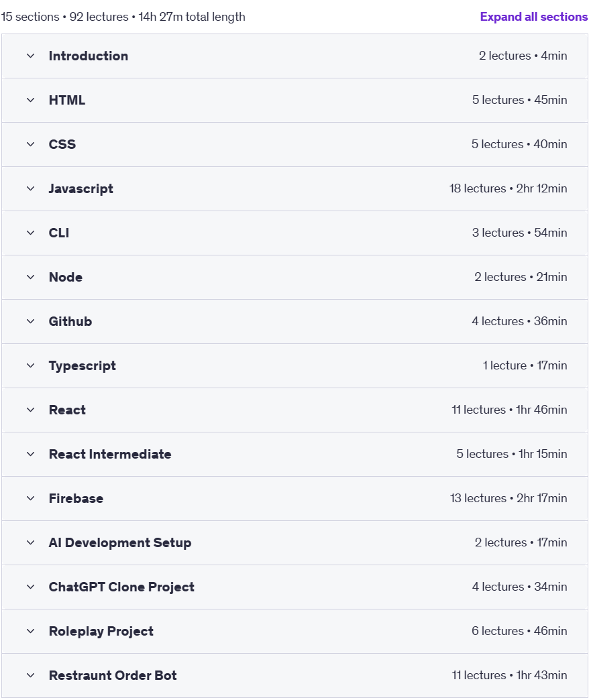This screenshot has height=700, width=589.
Task: Expand the Typescript section chevron
Action: [30, 365]
